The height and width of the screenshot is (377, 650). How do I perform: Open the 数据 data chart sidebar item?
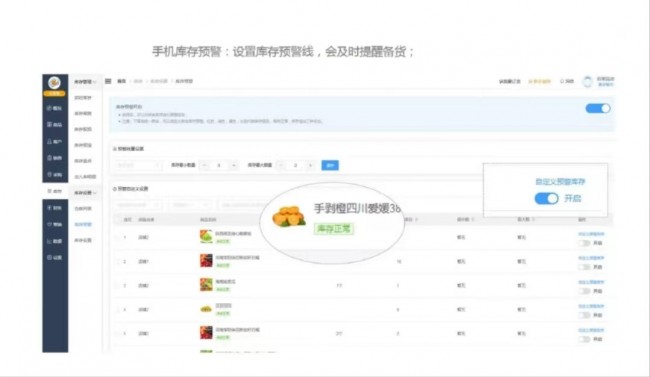pos(55,241)
